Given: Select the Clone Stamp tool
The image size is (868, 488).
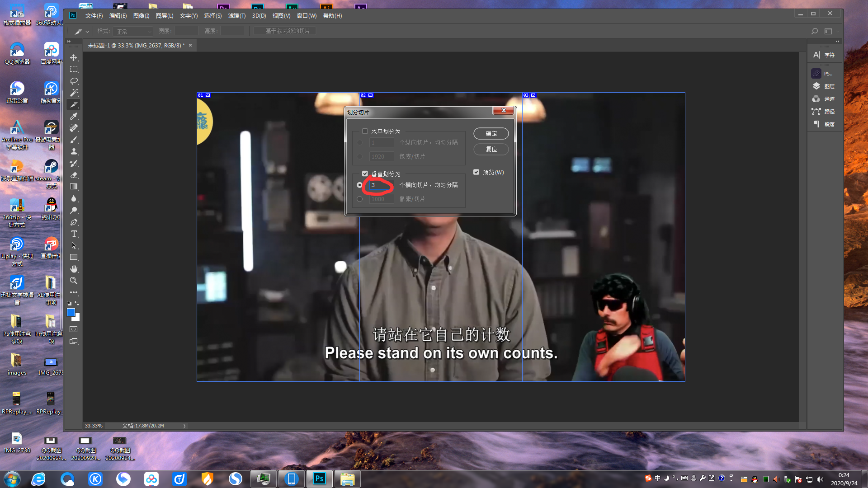Looking at the screenshot, I should point(74,151).
